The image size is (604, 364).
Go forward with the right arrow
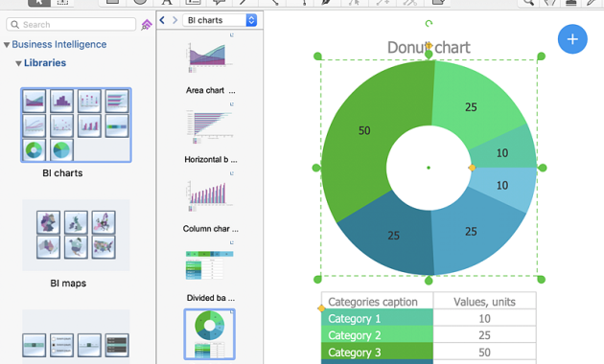(x=174, y=20)
